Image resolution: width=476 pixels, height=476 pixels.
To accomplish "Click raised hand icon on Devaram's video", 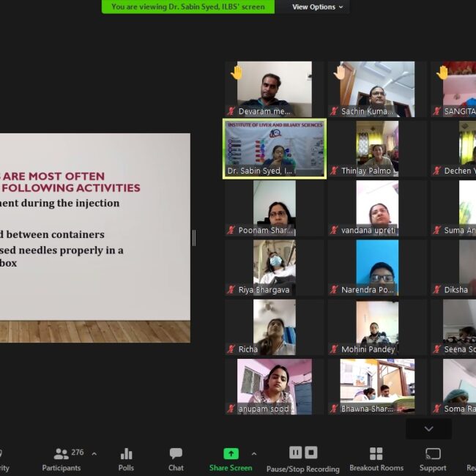I will 237,72.
